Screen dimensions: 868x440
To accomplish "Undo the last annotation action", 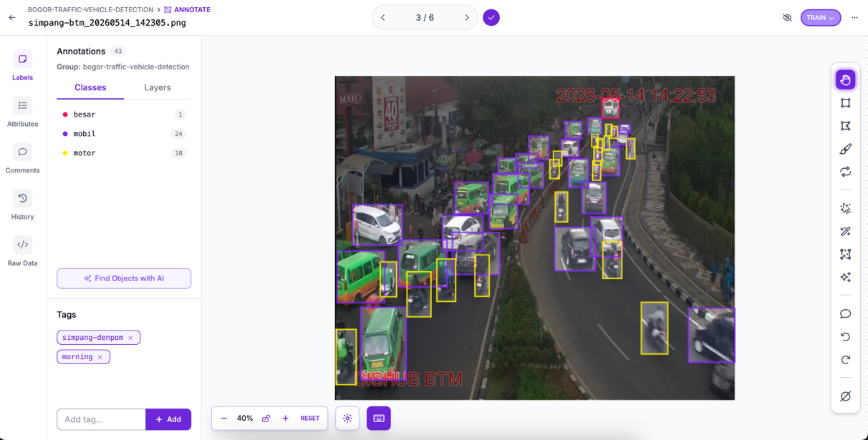I will [x=845, y=336].
